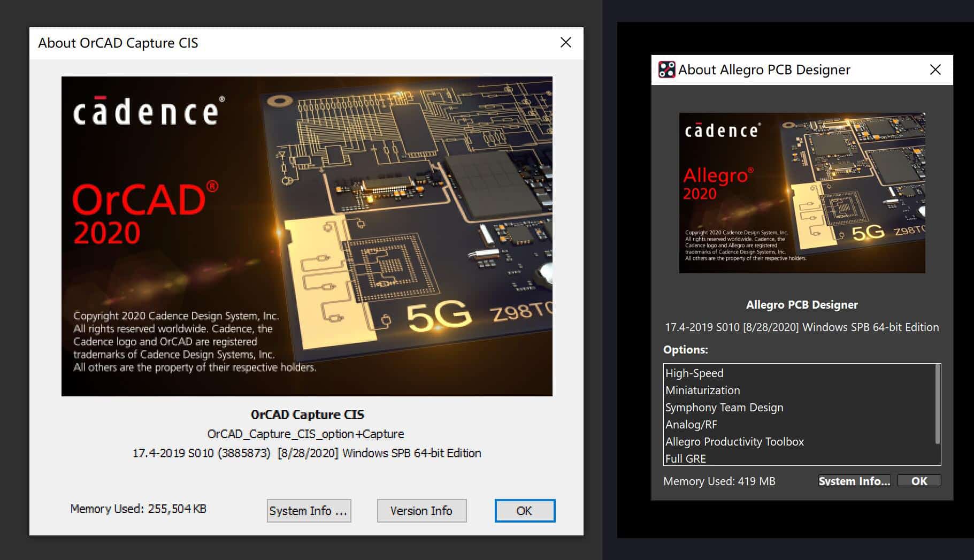This screenshot has height=560, width=974.
Task: Open System Info in OrCAD Capture dialog
Action: point(309,511)
